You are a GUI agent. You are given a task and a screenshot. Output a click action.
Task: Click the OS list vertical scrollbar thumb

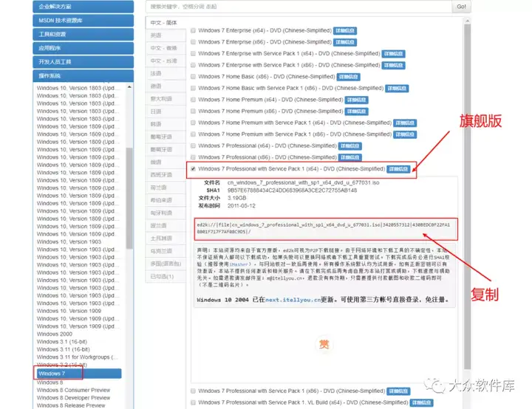click(x=129, y=199)
